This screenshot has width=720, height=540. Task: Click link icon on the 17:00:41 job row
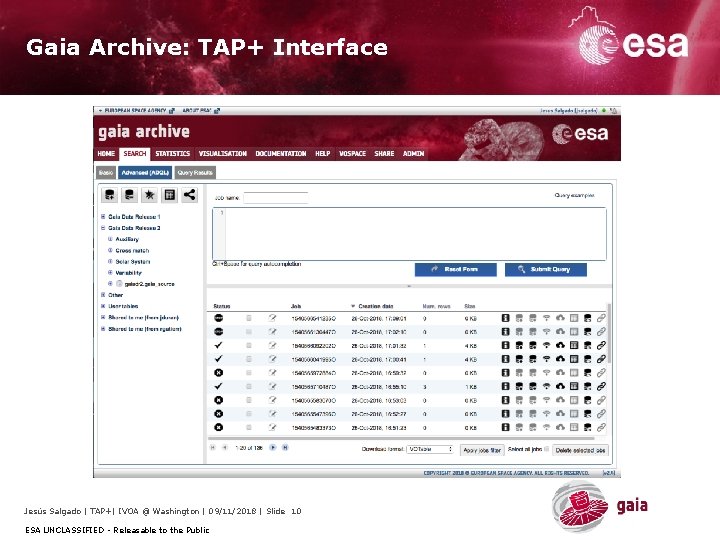[x=601, y=359]
